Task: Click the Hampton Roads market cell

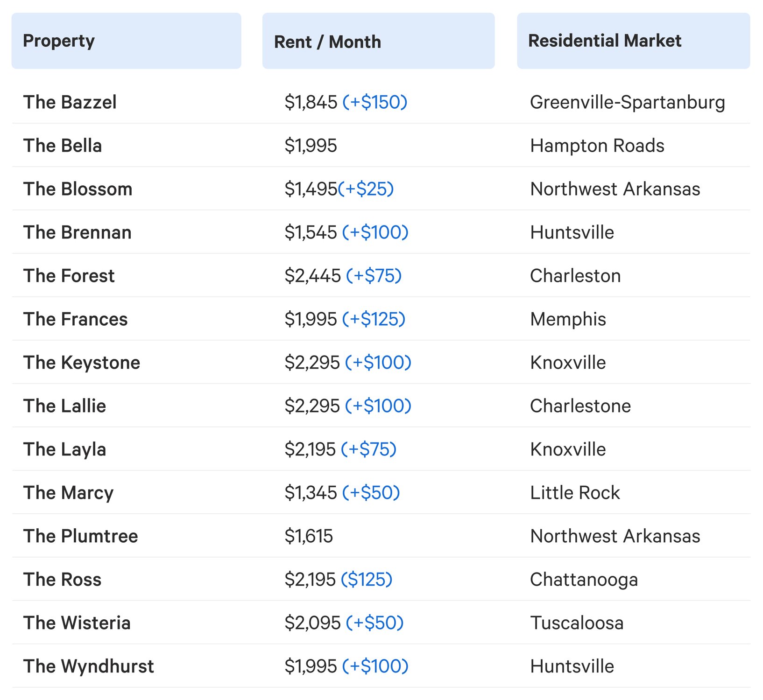Action: pyautogui.click(x=597, y=146)
